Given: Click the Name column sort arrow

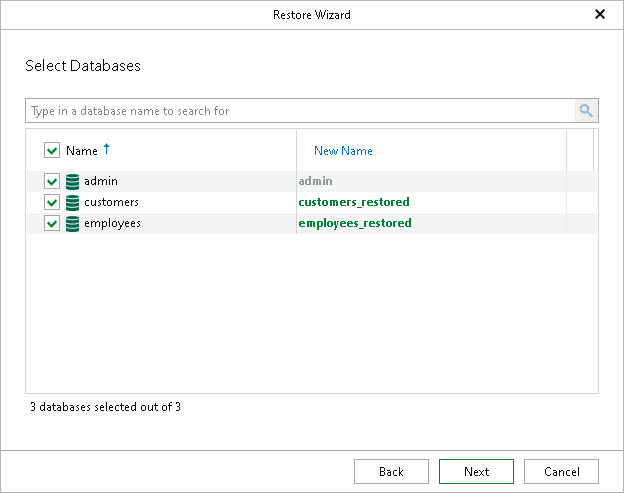Looking at the screenshot, I should click(x=107, y=150).
